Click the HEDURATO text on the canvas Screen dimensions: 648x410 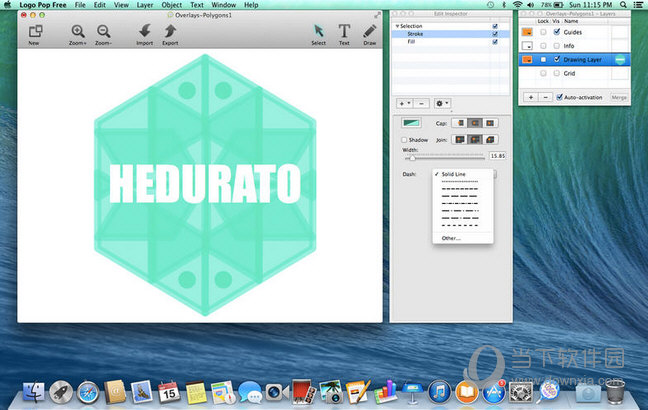pos(205,184)
